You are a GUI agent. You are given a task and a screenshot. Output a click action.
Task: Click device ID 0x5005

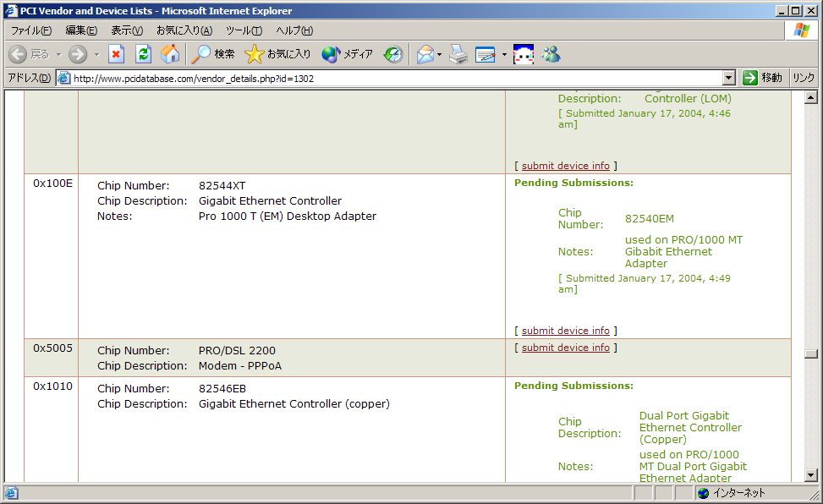coord(53,348)
